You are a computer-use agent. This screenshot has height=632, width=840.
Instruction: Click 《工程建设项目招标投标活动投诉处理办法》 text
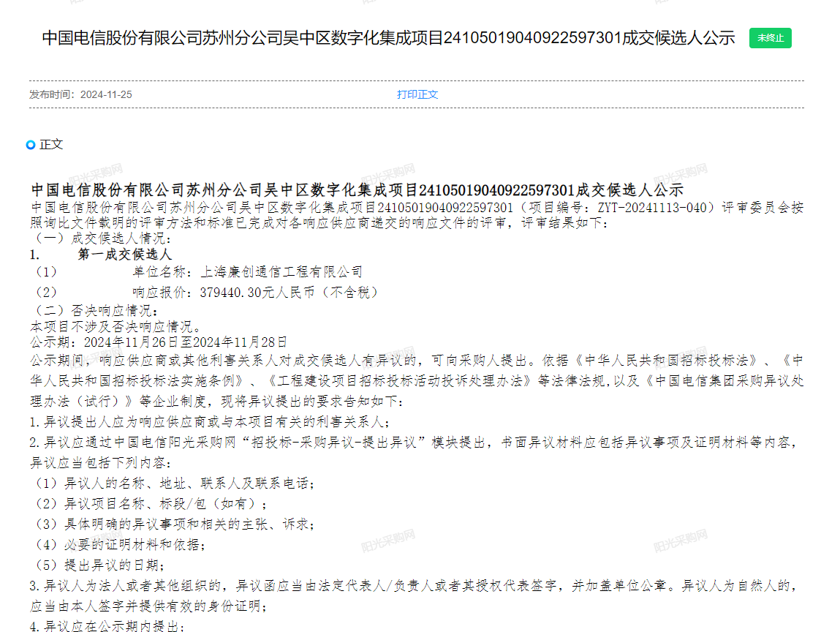(x=399, y=380)
